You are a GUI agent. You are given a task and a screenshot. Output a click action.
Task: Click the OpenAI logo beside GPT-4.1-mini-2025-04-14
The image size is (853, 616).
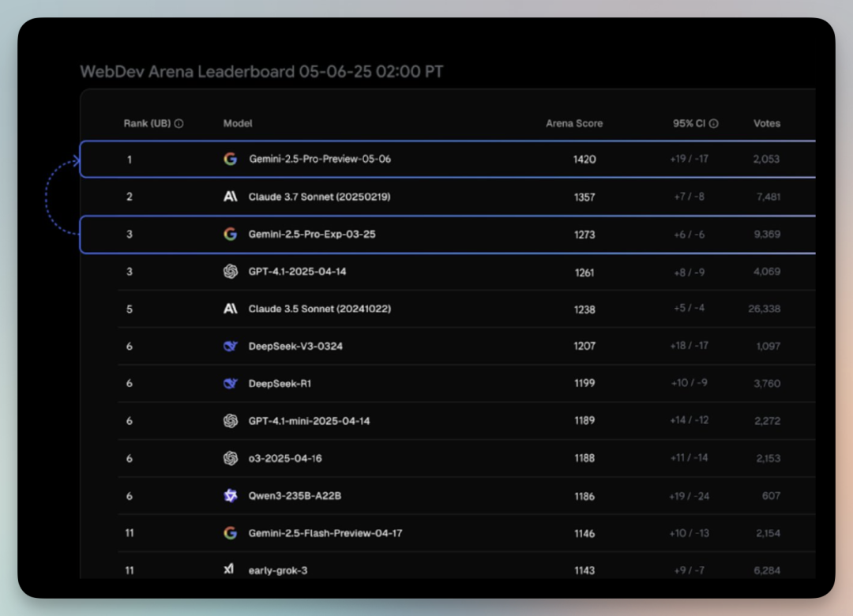pos(230,421)
